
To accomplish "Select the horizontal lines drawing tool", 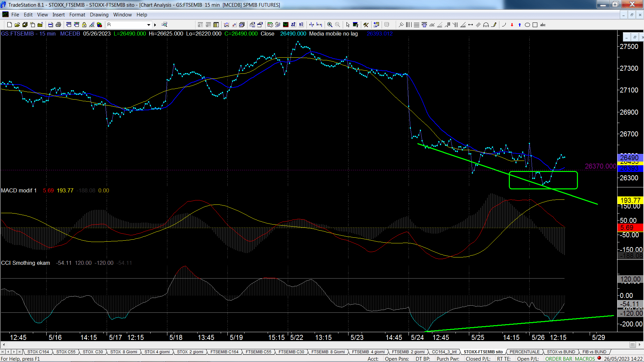I will tap(417, 25).
